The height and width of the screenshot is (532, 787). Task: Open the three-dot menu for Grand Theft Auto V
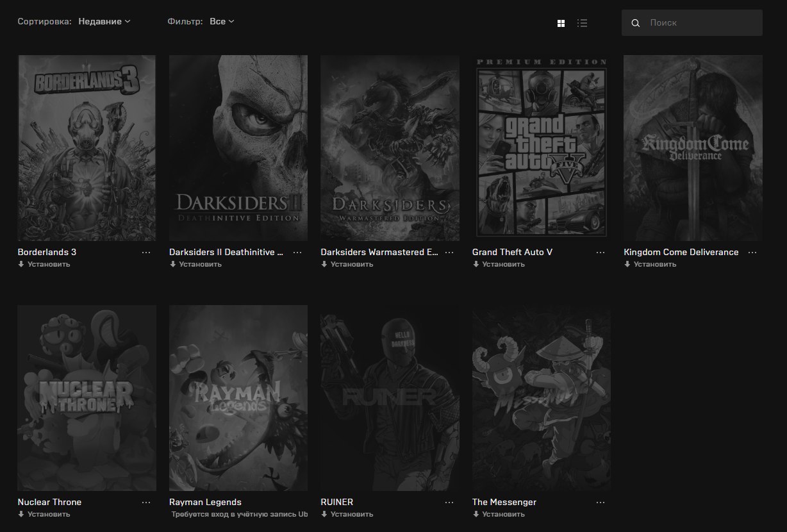[601, 253]
